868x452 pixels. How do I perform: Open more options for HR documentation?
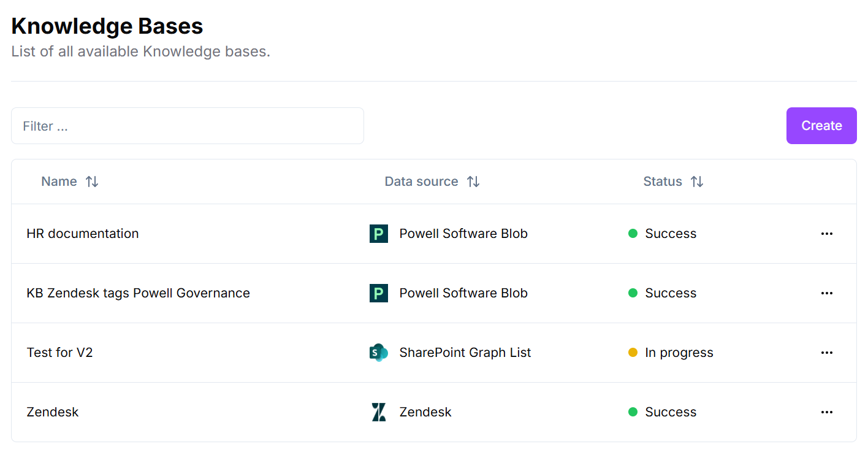[827, 234]
